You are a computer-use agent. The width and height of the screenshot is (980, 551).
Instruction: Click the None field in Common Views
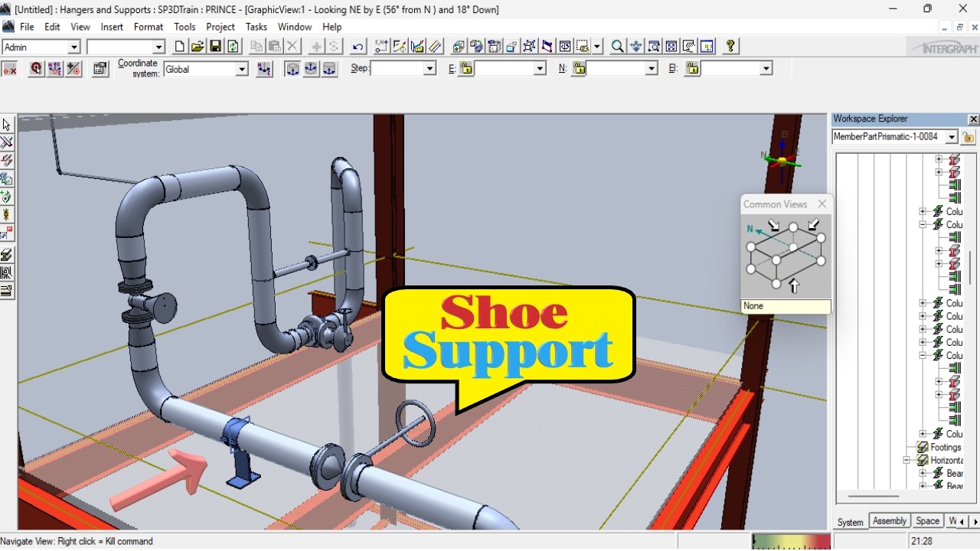point(786,306)
